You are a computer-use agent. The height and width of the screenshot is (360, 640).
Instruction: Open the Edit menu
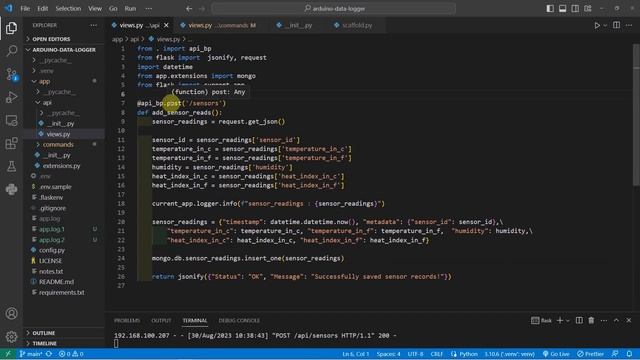click(x=43, y=9)
